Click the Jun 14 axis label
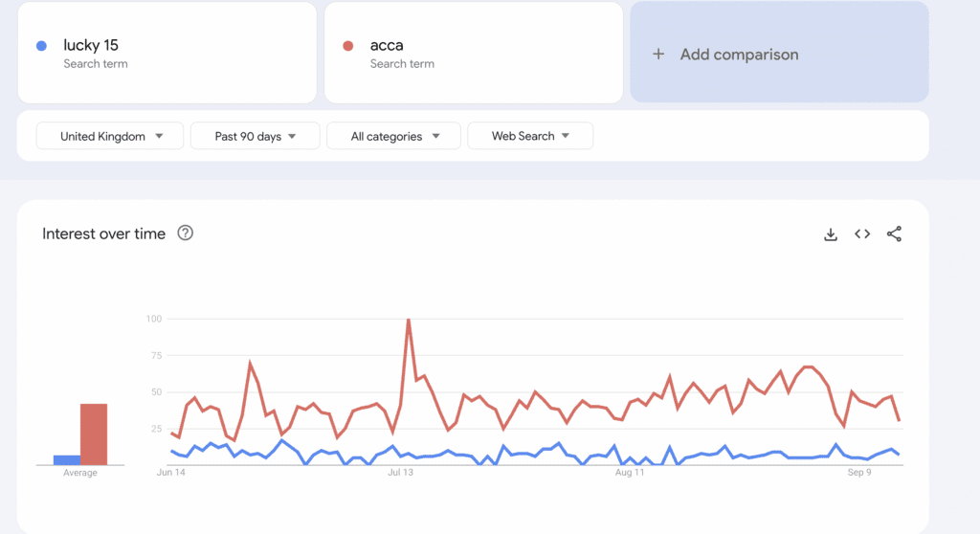The height and width of the screenshot is (534, 980). (x=170, y=473)
